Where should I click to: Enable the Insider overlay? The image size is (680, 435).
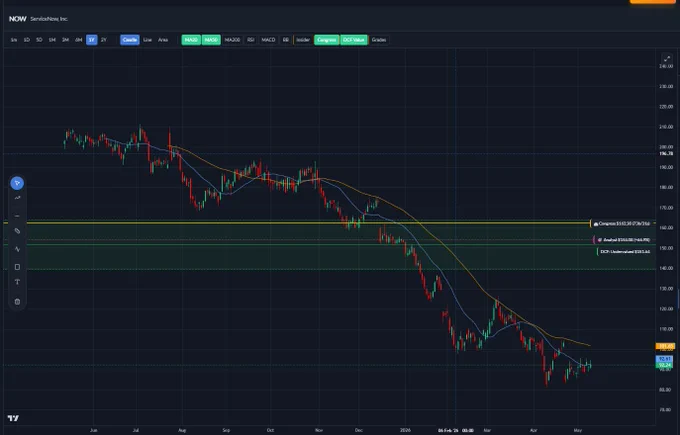303,40
